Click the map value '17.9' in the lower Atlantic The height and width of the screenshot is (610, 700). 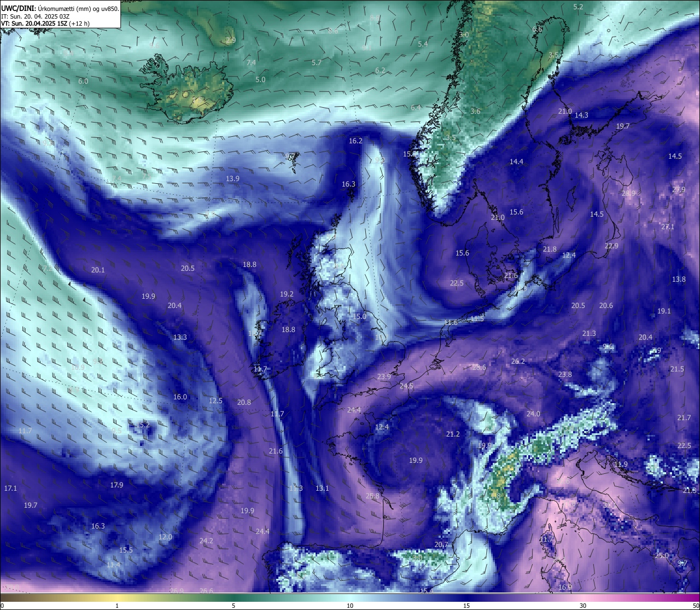[x=116, y=485]
